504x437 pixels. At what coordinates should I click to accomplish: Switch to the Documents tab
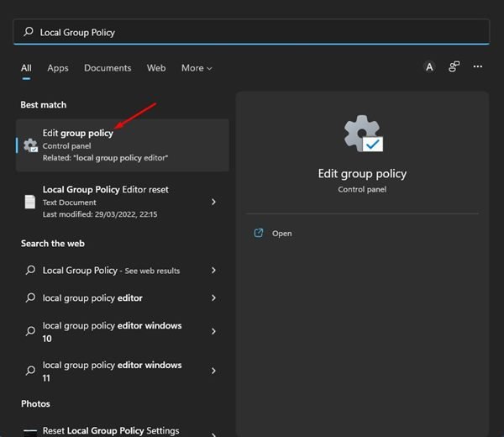(x=108, y=68)
